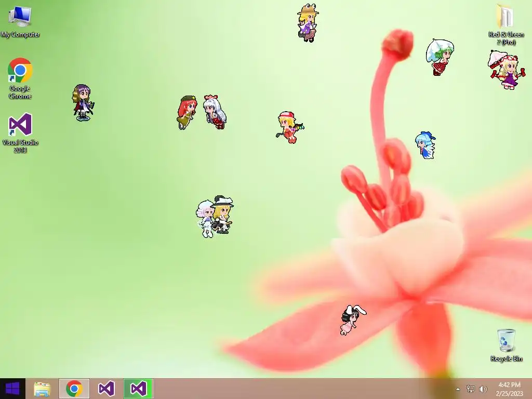Viewport: 532px width, 399px height.
Task: Click the pale white-haired mascot beside the witch
Action: tap(205, 219)
